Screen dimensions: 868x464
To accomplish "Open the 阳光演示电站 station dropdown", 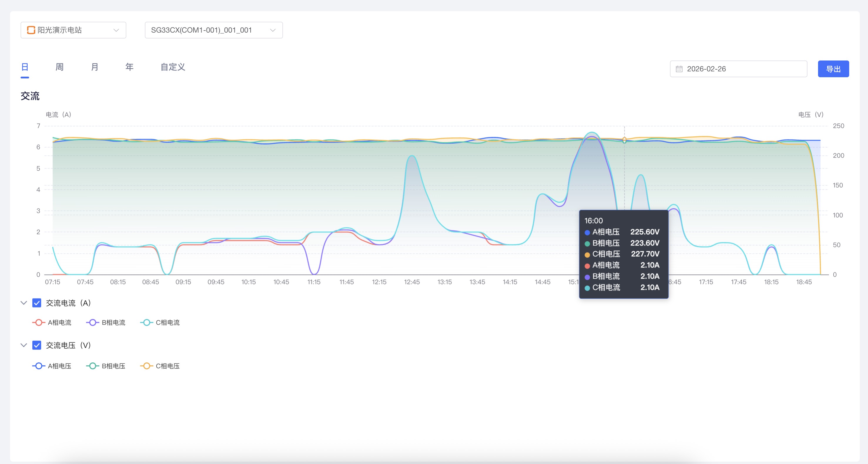I will click(73, 30).
